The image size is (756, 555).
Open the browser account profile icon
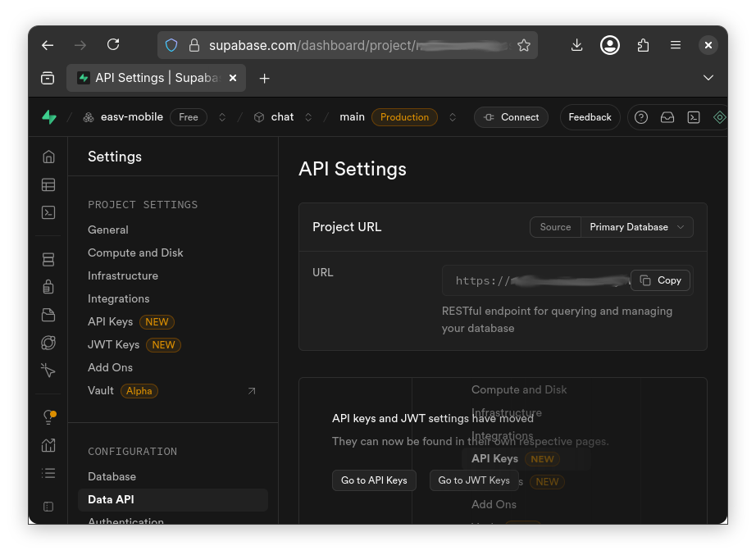click(610, 45)
